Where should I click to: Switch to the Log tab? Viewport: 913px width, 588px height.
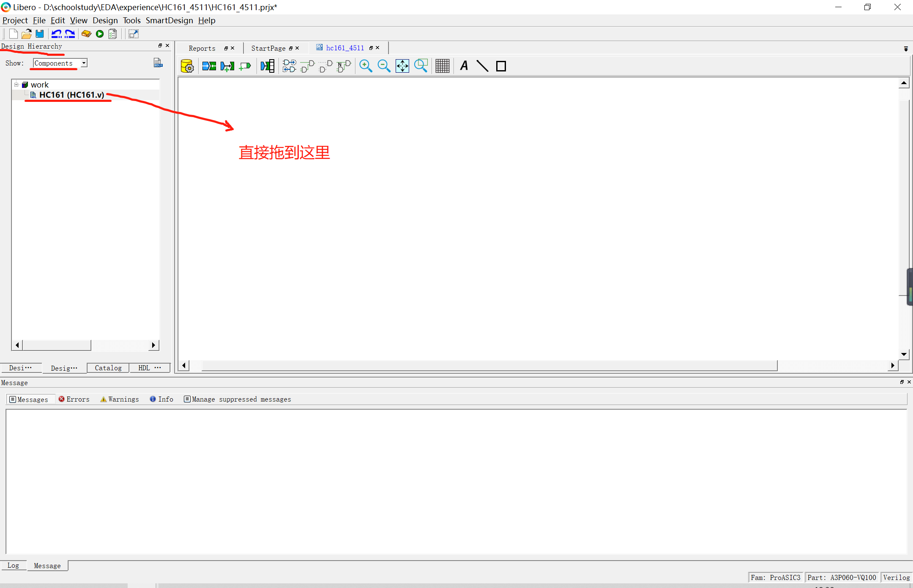click(x=13, y=565)
